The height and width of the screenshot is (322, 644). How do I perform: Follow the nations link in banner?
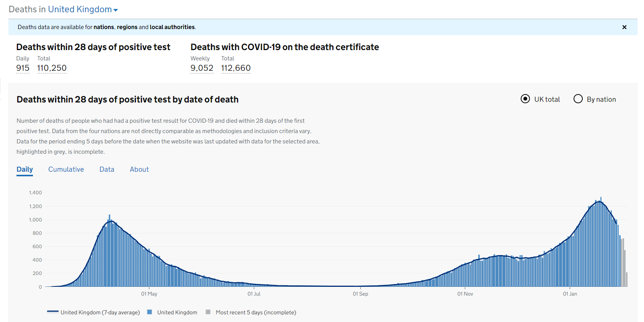coord(104,27)
